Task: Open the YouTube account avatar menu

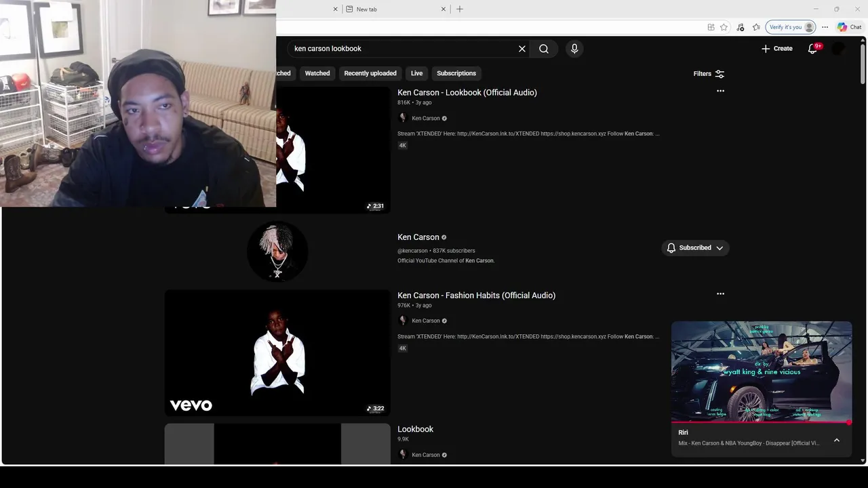Action: coord(839,49)
